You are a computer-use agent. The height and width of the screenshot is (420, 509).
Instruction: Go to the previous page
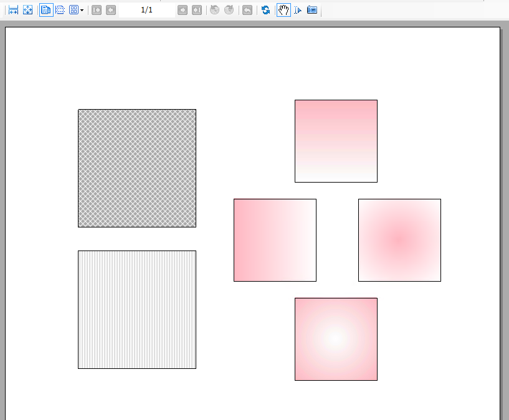pos(111,10)
